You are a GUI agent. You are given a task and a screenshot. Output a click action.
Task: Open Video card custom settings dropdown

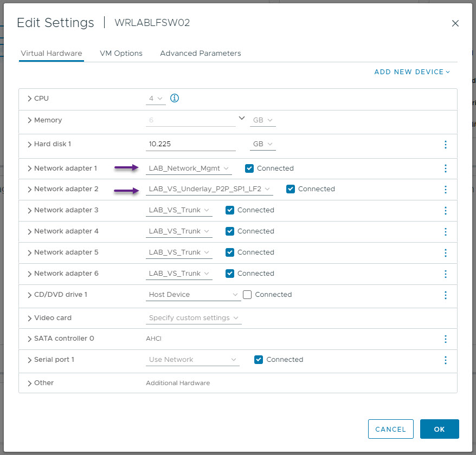click(x=194, y=318)
